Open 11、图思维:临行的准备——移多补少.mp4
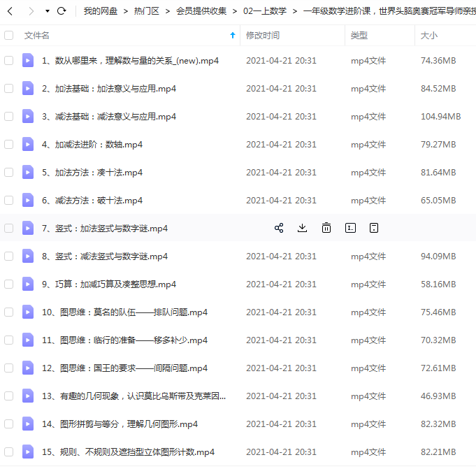Image resolution: width=476 pixels, height=469 pixels. click(x=125, y=340)
